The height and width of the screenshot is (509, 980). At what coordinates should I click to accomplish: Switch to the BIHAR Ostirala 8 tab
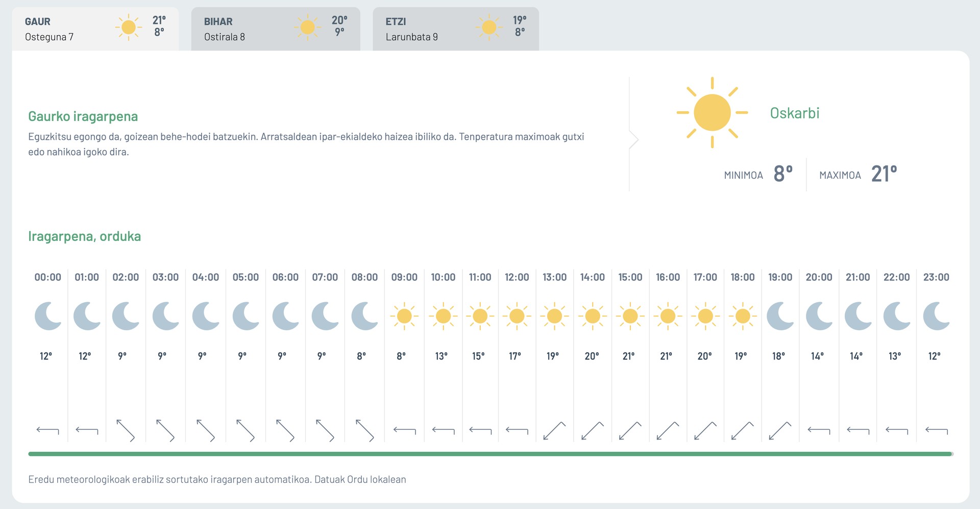[276, 29]
